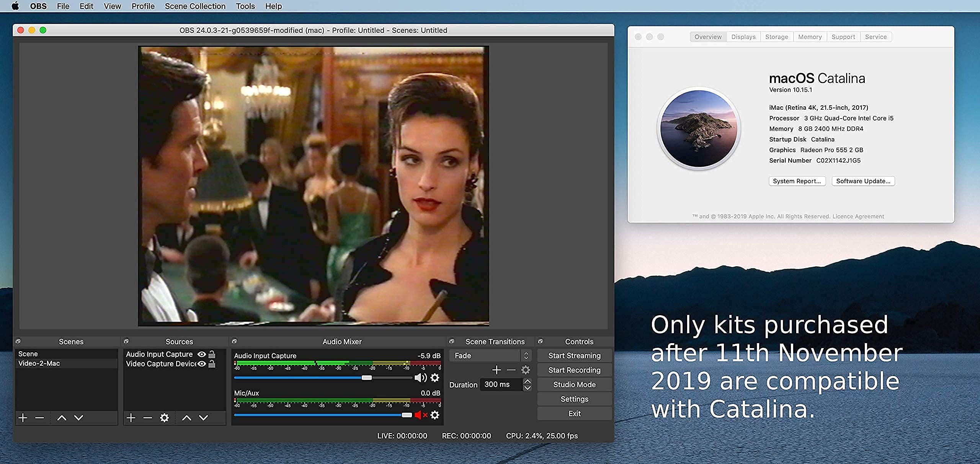Switch to Support tab in About This Mac
Viewport: 980px width, 464px height.
click(x=843, y=37)
